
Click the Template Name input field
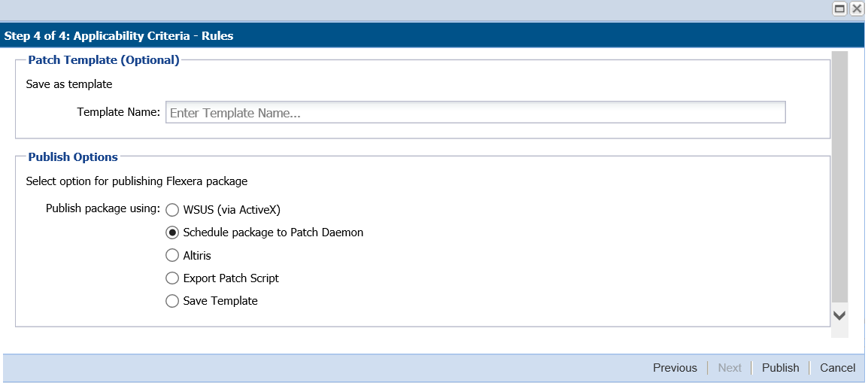(x=475, y=113)
